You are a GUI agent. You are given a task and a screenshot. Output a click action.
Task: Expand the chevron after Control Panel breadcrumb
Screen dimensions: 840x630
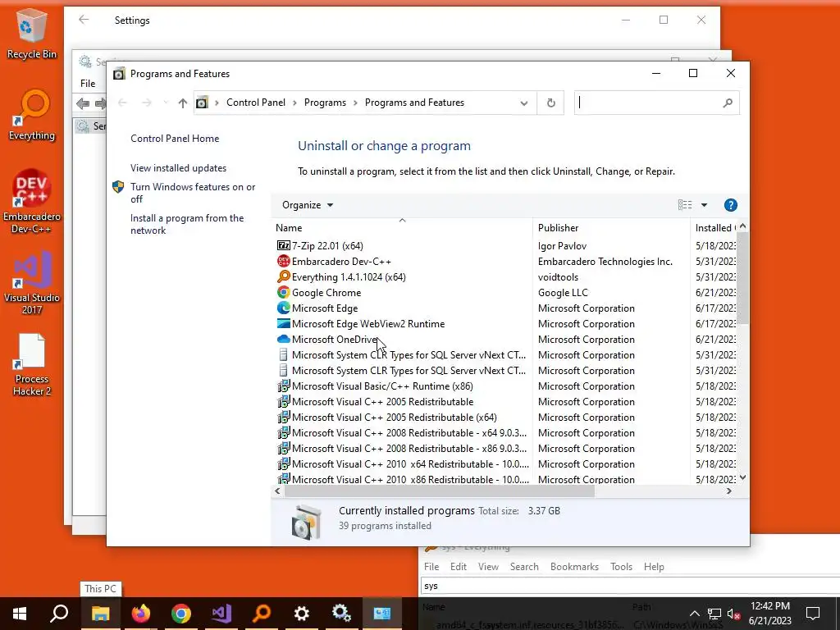(x=294, y=103)
